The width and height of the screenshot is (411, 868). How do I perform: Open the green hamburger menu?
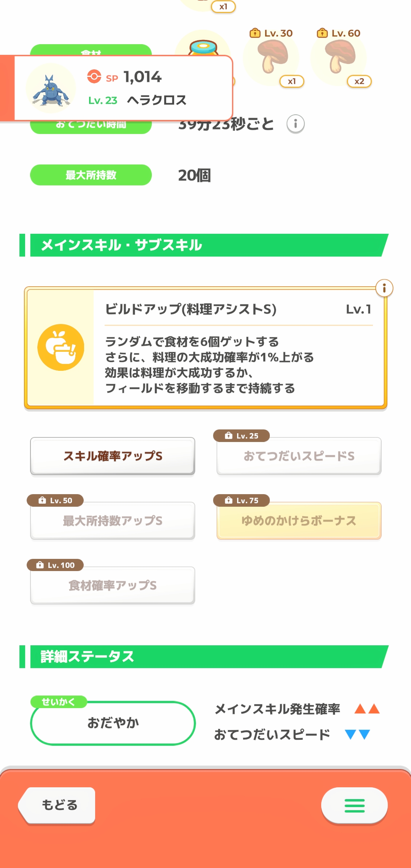click(354, 805)
